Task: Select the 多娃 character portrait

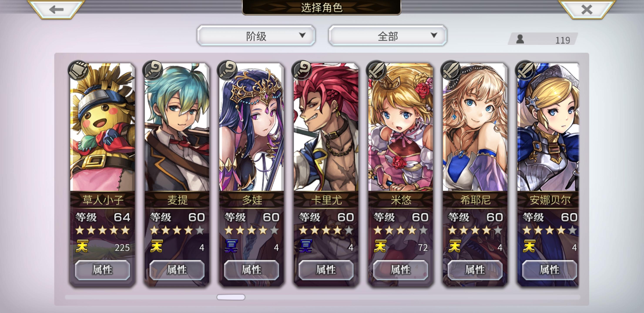Action: (252, 127)
